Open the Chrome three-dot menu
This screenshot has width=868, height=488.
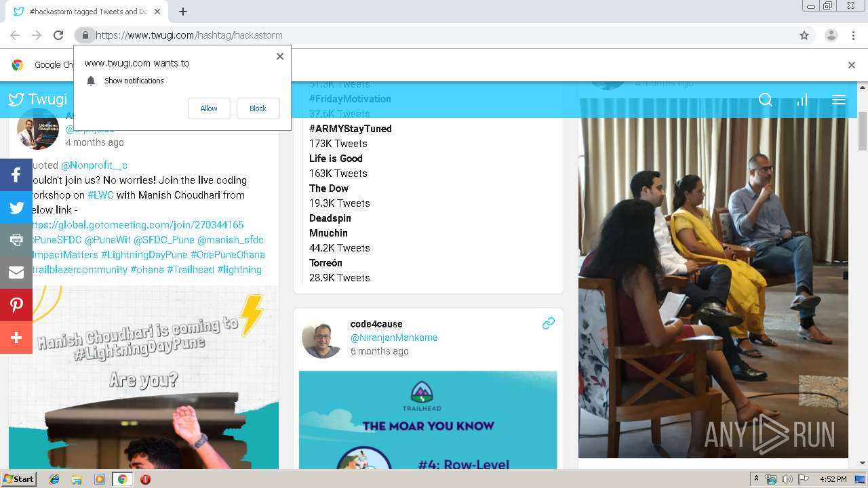click(853, 35)
